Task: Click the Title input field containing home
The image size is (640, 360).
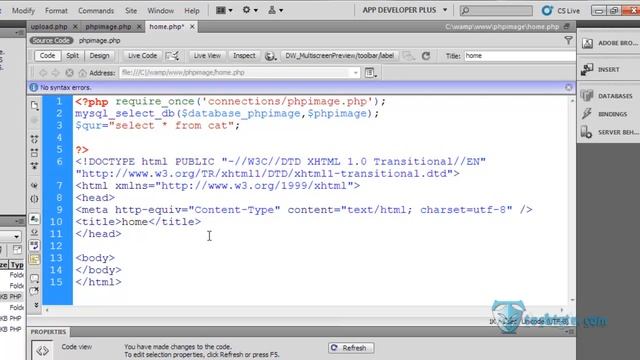Action: point(520,56)
